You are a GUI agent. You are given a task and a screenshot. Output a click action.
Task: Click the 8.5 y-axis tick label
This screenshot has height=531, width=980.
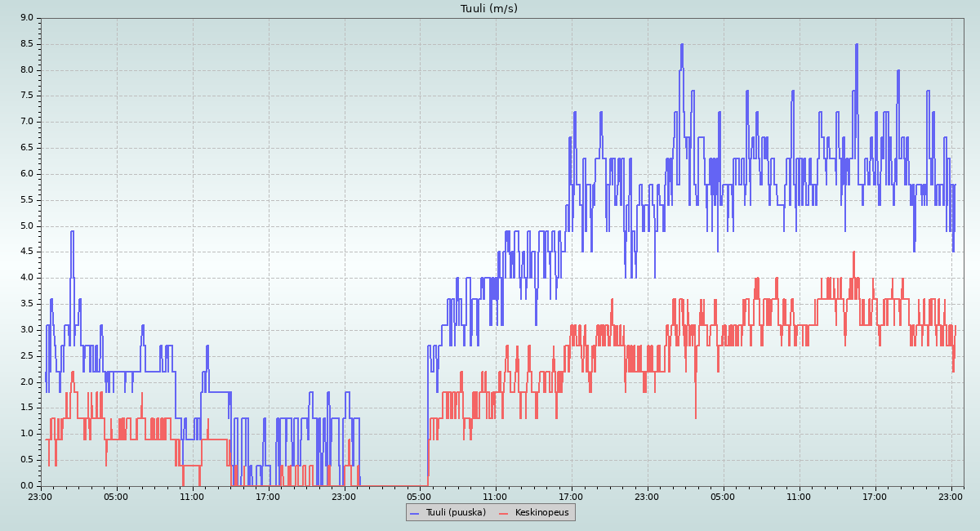coord(26,44)
